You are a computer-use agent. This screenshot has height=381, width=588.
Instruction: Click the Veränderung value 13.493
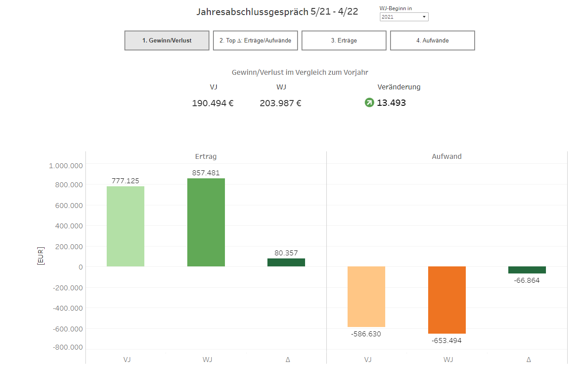pyautogui.click(x=391, y=103)
